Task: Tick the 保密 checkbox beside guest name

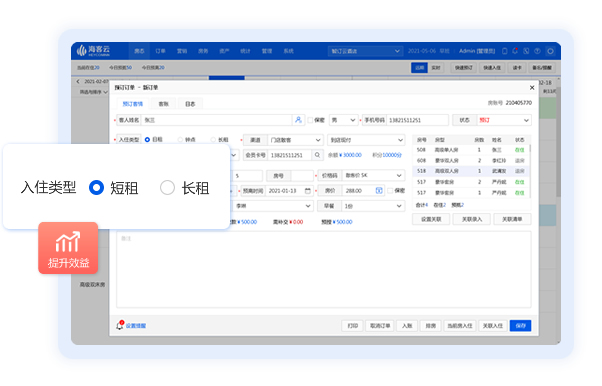Action: coord(311,120)
